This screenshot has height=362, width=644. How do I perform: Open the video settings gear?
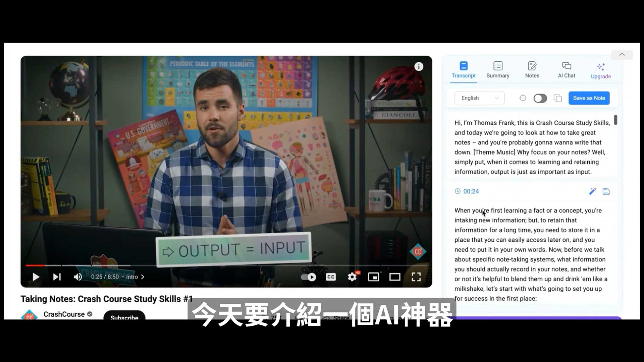[x=352, y=277]
